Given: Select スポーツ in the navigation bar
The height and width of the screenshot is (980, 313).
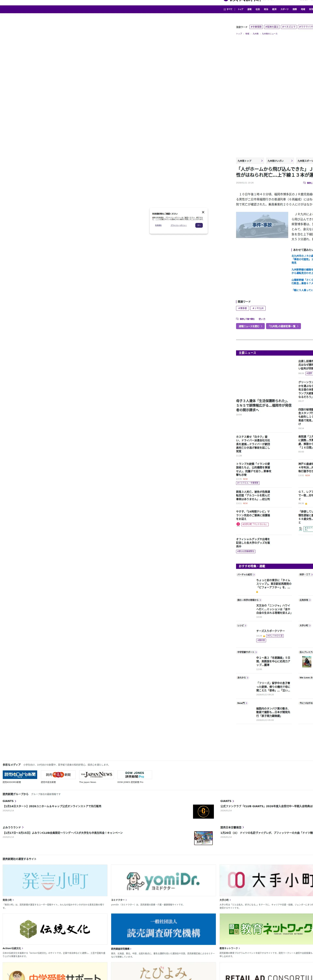Looking at the screenshot, I should click(284, 9).
